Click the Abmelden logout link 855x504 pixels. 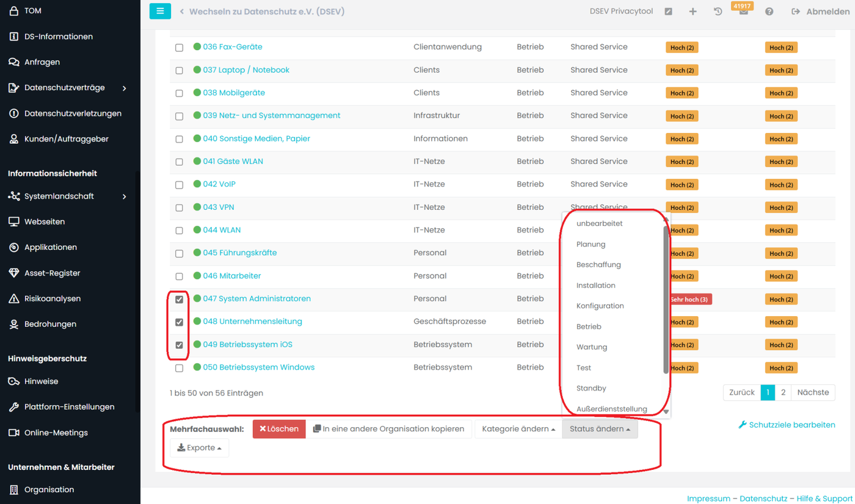(x=820, y=12)
